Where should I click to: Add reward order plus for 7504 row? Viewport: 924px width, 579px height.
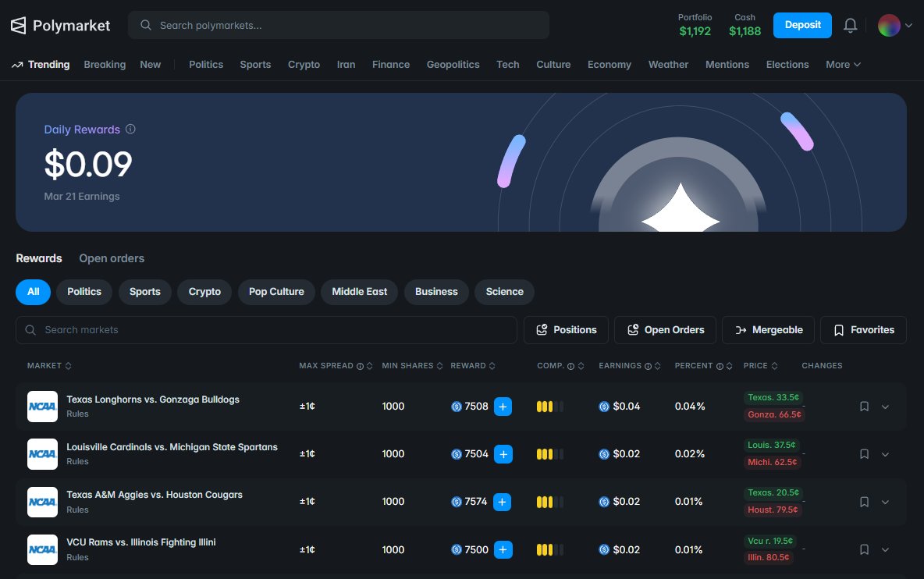503,454
